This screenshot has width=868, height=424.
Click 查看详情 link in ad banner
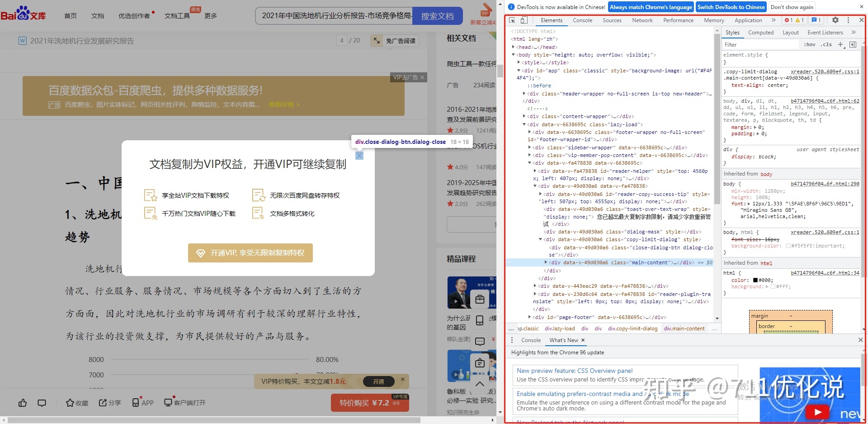point(284,105)
